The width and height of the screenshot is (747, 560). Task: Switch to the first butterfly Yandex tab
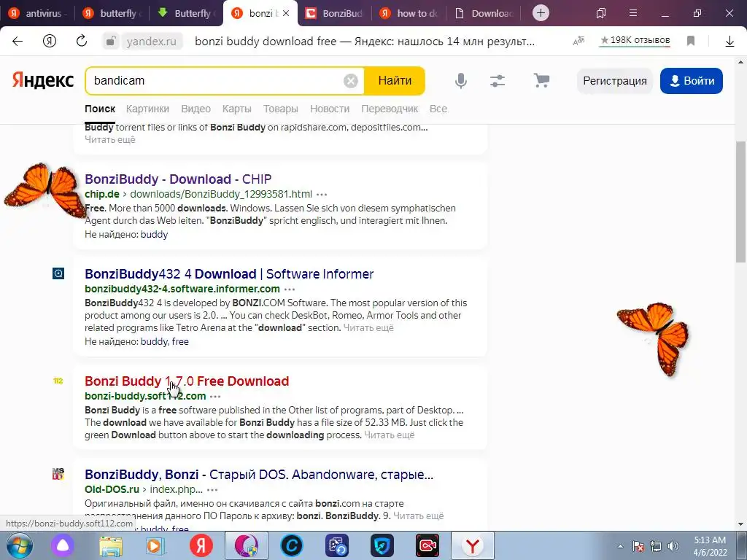tap(112, 13)
